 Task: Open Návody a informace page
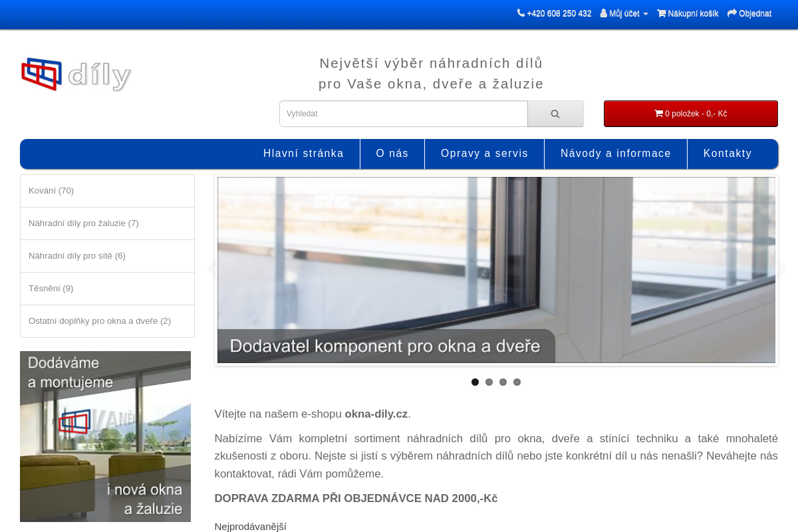pyautogui.click(x=616, y=154)
